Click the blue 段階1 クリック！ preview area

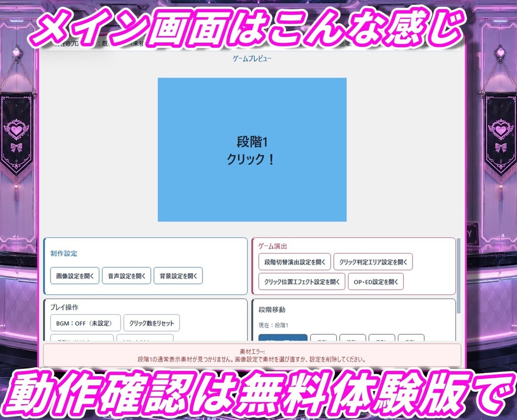click(x=252, y=149)
